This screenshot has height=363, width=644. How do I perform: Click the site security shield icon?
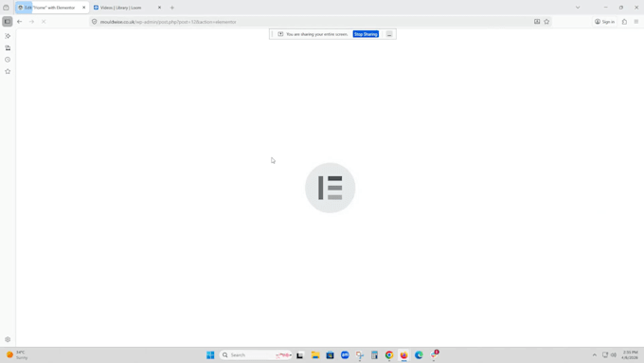click(94, 22)
